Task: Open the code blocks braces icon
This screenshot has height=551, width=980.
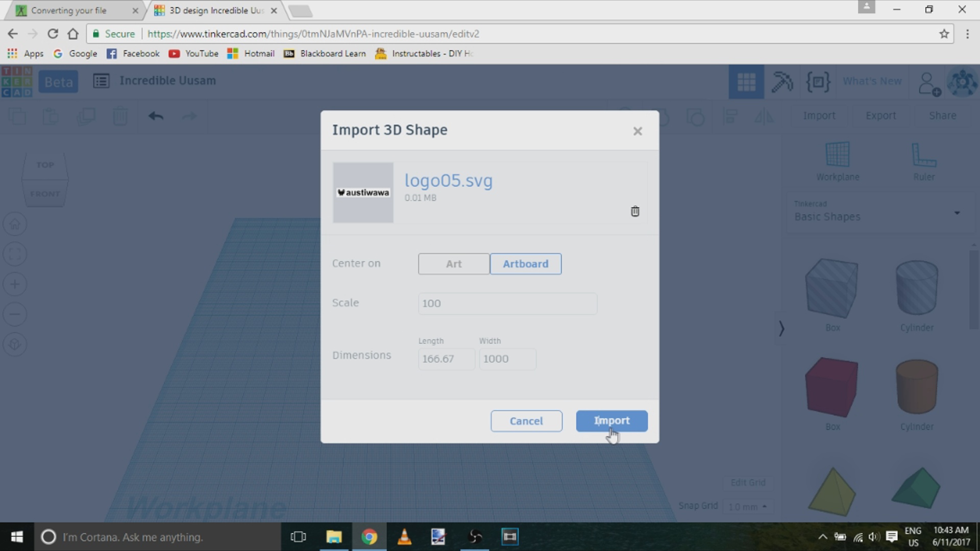Action: pyautogui.click(x=818, y=82)
